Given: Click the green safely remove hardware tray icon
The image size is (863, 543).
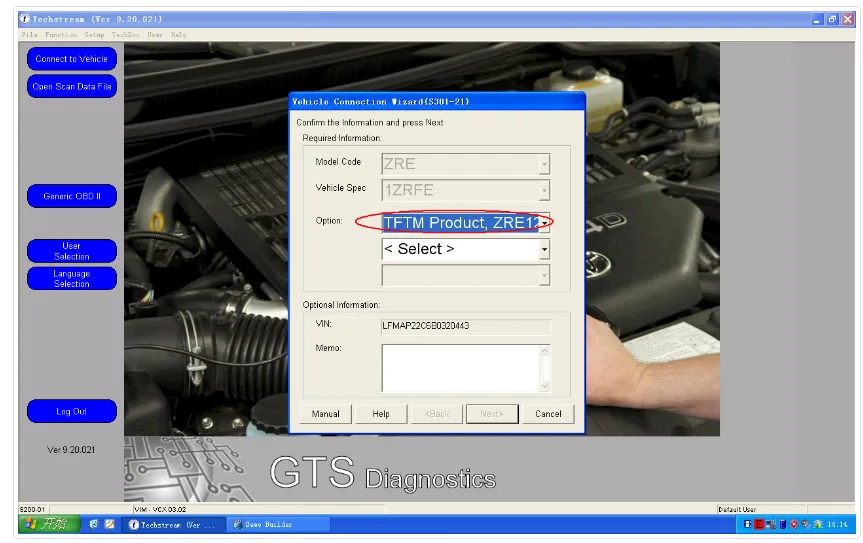Looking at the screenshot, I should point(817,524).
